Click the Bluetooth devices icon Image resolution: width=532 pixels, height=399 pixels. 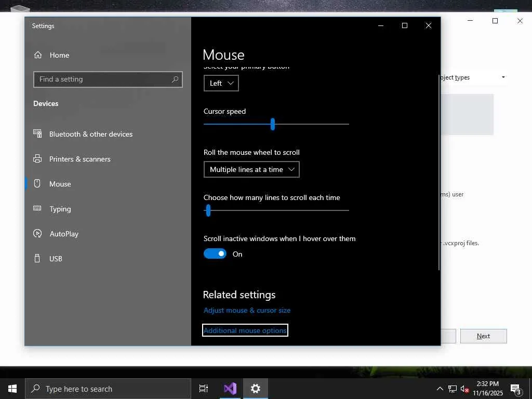(37, 134)
